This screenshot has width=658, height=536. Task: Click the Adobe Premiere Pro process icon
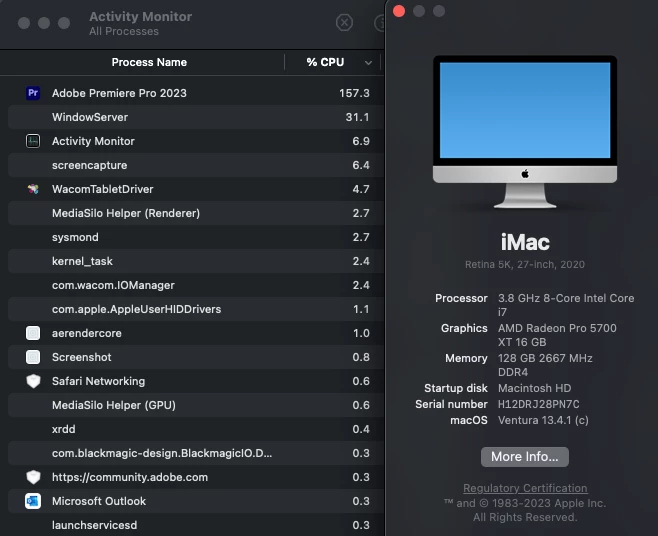[33, 93]
